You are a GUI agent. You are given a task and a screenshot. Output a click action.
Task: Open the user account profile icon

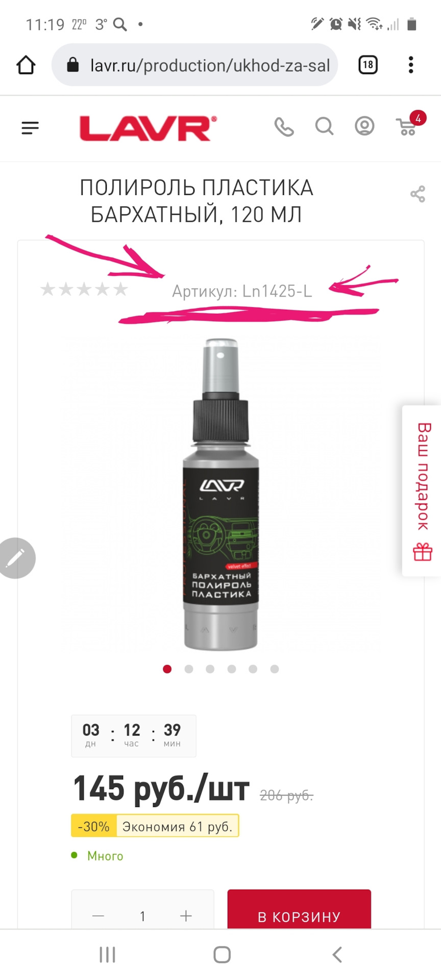click(364, 126)
